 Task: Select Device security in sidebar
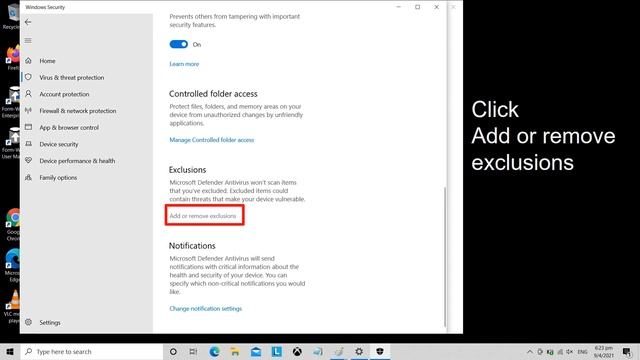(x=59, y=144)
